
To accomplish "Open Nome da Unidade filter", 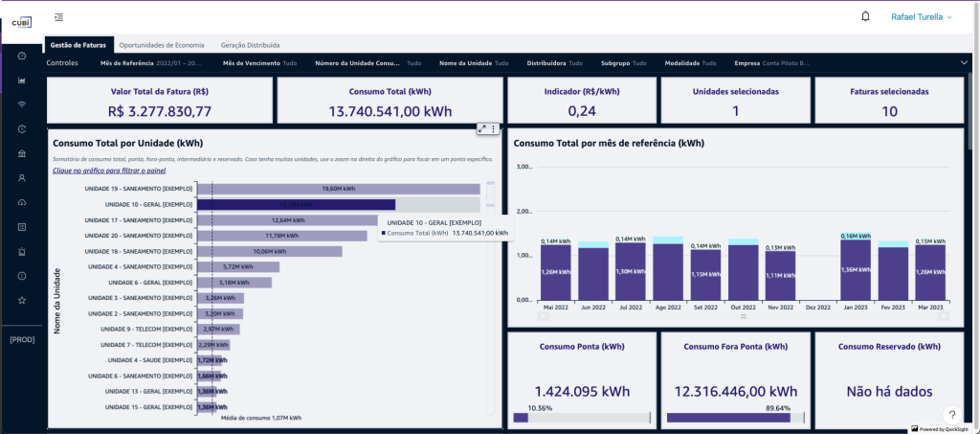I will point(474,63).
